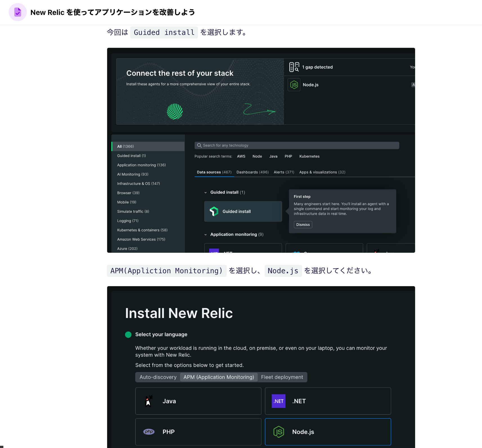This screenshot has width=482, height=448.
Task: Choose the Java language card
Action: 198,401
